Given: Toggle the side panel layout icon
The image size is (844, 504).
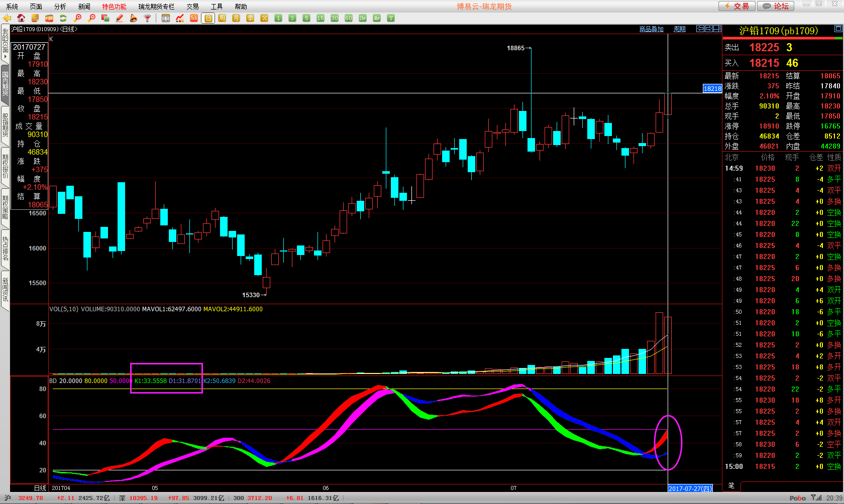Looking at the screenshot, I should (717, 29).
